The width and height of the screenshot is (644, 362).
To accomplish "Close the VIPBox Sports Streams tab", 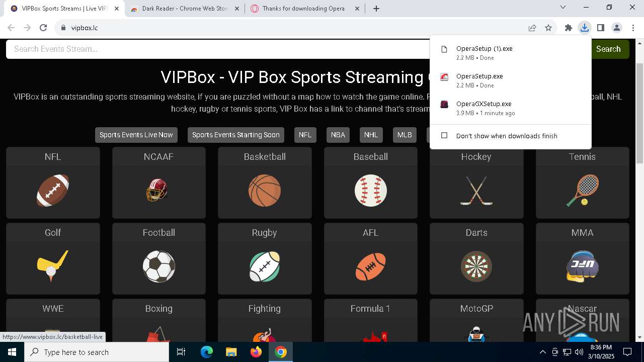I will pos(116,9).
